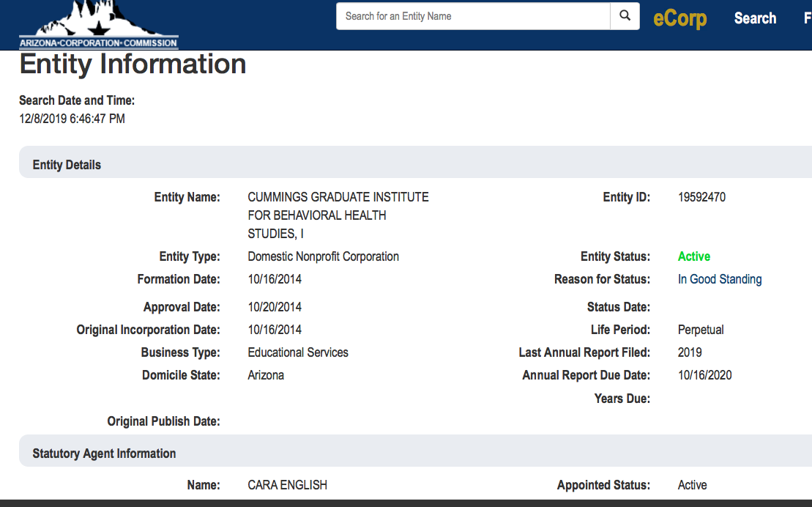Select the Entity Details section header
Screen dimensions: 812x507
click(x=67, y=165)
